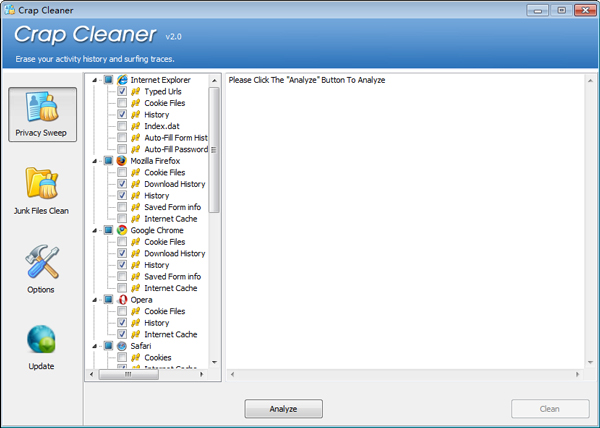Image resolution: width=600 pixels, height=428 pixels.
Task: Select the Opera tree label
Action: 142,300
